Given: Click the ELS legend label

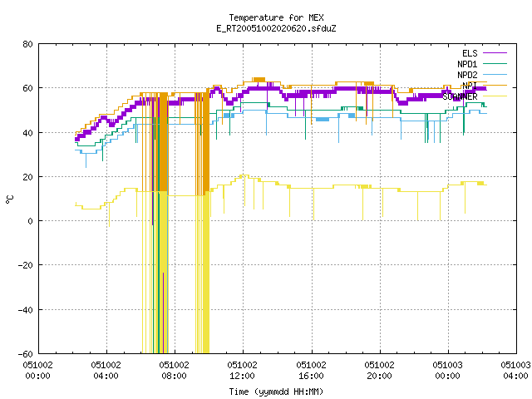Looking at the screenshot, I should pyautogui.click(x=470, y=53).
